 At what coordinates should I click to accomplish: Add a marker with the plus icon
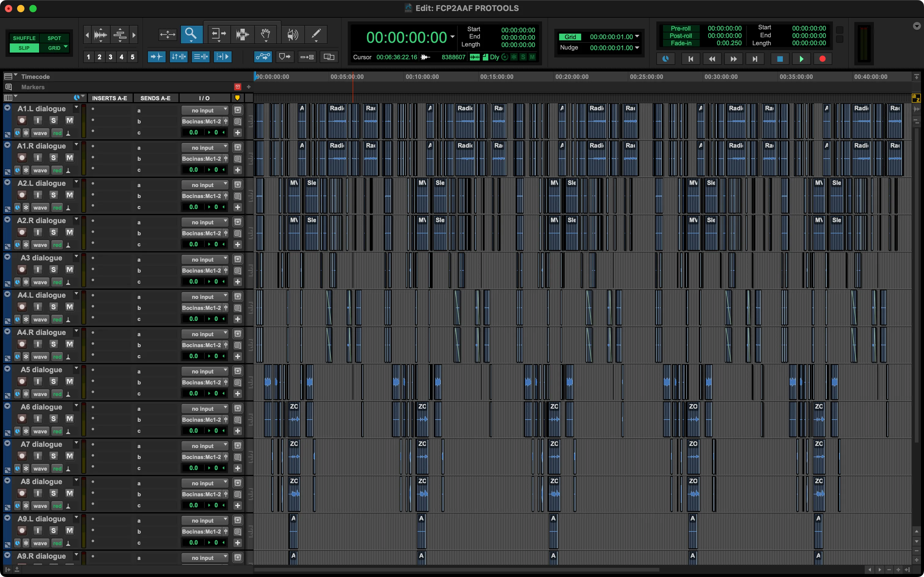click(x=249, y=87)
